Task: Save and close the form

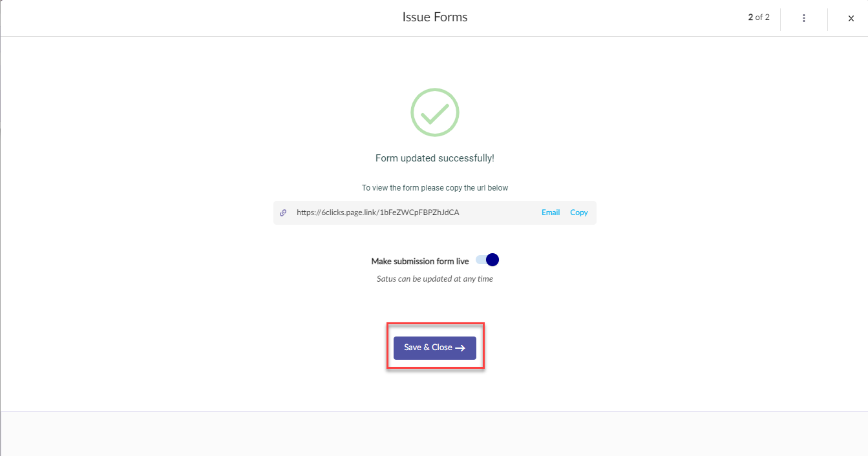Action: click(x=435, y=348)
